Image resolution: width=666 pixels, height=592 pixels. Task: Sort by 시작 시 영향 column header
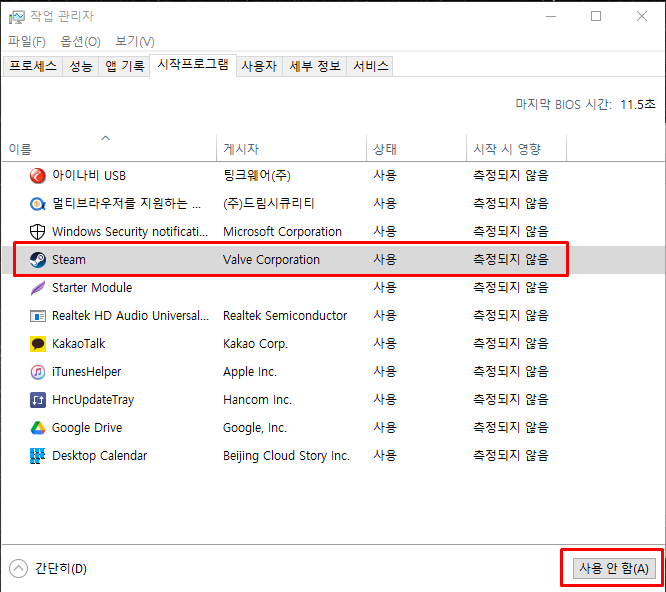(516, 148)
